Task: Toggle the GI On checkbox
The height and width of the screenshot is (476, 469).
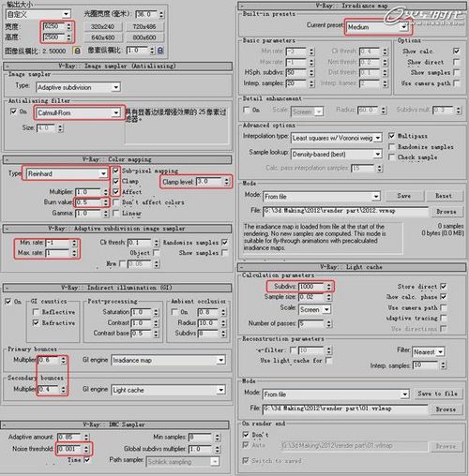Action: (x=8, y=302)
